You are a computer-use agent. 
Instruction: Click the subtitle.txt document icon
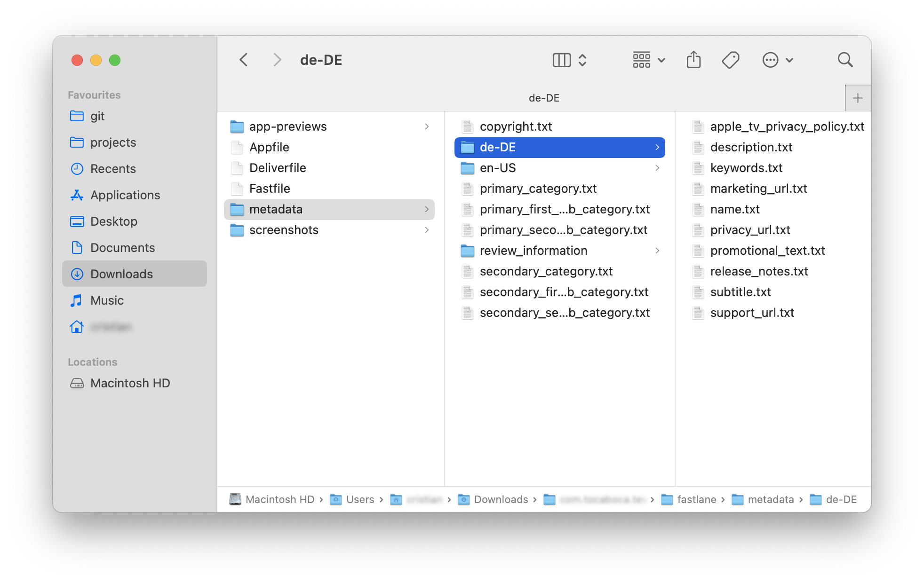698,292
